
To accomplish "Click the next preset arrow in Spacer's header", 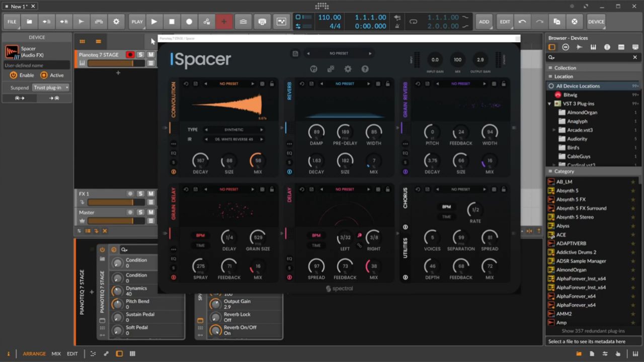I will pyautogui.click(x=370, y=53).
